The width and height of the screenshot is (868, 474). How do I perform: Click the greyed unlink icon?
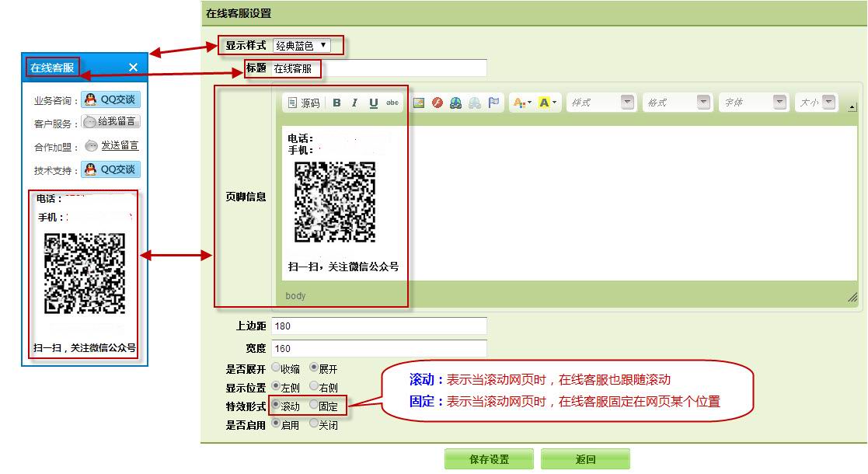pyautogui.click(x=475, y=103)
